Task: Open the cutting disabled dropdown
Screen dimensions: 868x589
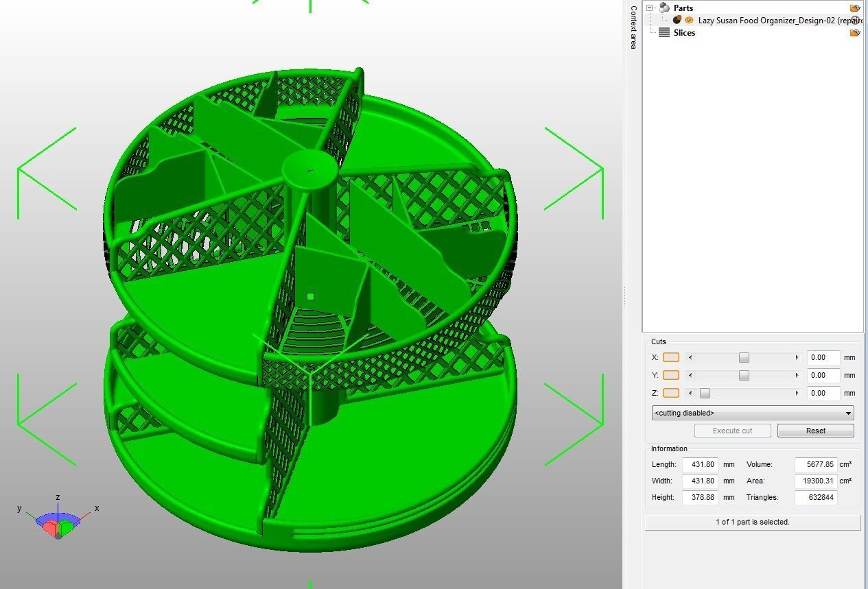Action: pos(753,413)
